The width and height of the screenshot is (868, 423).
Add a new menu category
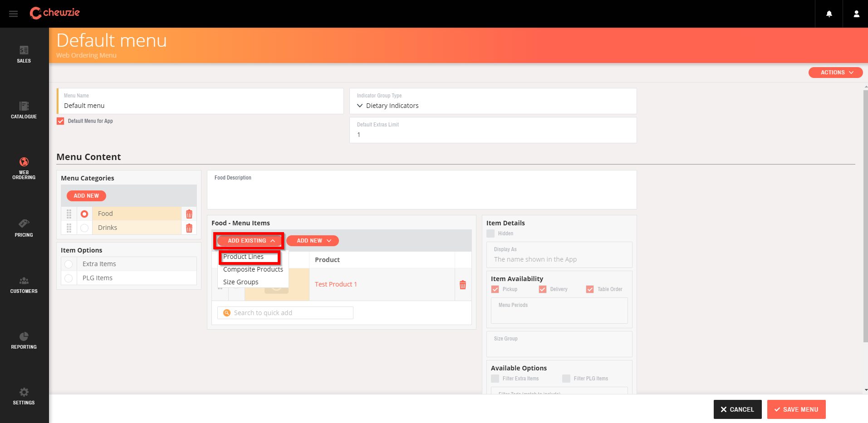pos(86,196)
